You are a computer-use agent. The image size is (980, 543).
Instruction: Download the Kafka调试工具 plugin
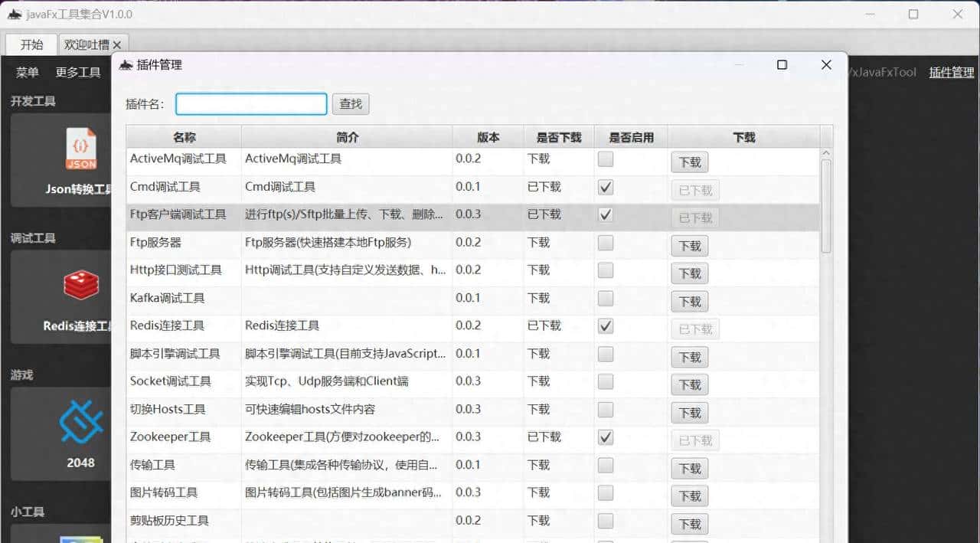(689, 301)
